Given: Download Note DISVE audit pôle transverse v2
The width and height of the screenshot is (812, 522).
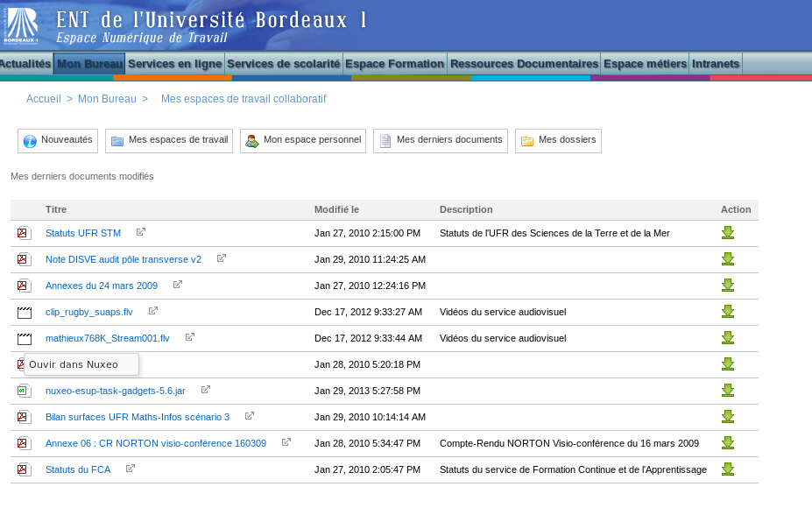Looking at the screenshot, I should (727, 259).
